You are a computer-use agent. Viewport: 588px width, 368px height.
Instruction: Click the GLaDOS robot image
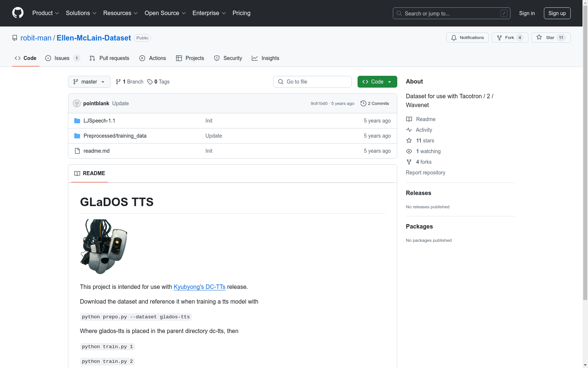click(x=104, y=247)
